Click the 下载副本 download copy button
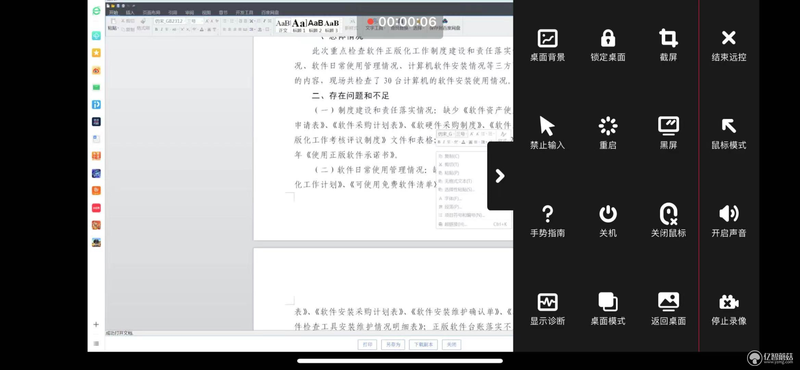Viewport: 800px width, 370px height. [423, 344]
